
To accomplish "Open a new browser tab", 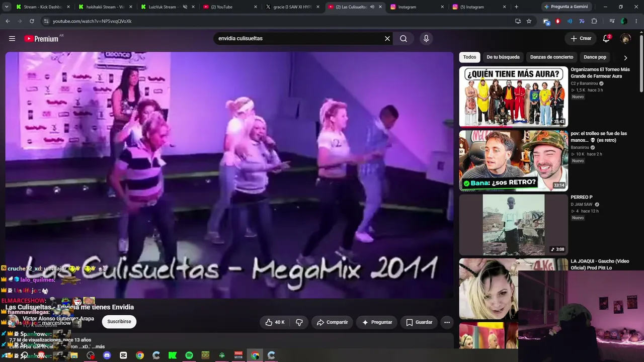I will 516,7.
